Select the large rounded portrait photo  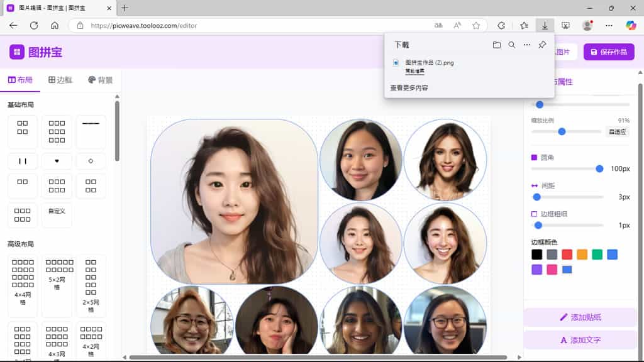tap(234, 201)
